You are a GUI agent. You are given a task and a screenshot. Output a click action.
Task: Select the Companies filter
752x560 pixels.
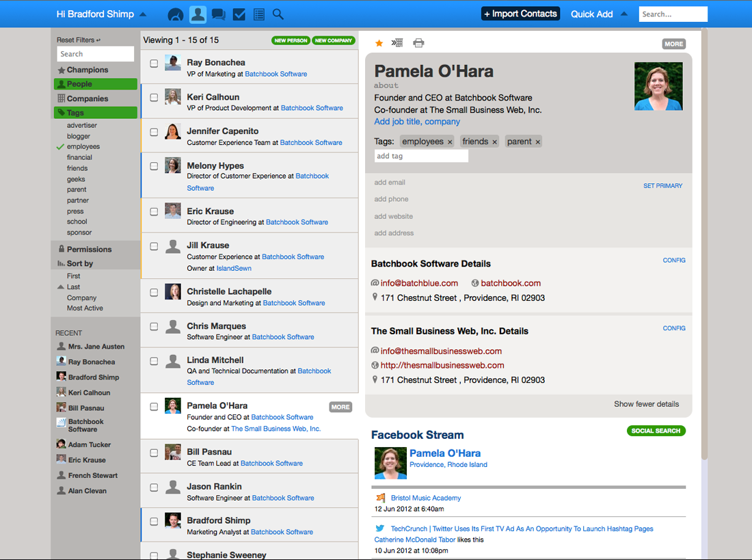(x=88, y=99)
